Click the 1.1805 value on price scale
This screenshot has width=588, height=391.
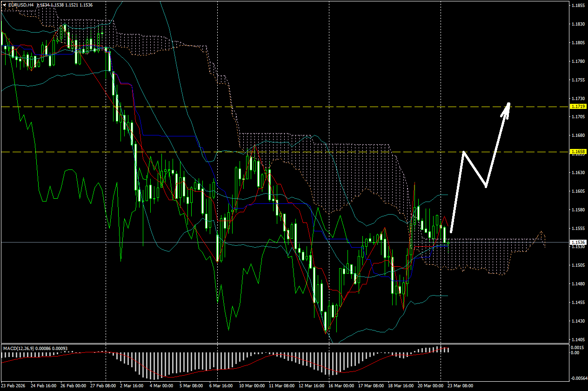(x=578, y=43)
